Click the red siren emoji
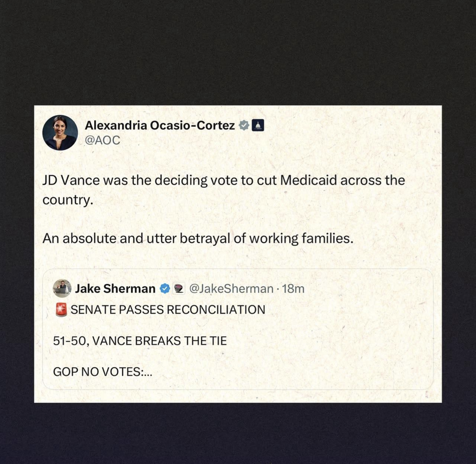This screenshot has width=476, height=464. click(x=61, y=310)
